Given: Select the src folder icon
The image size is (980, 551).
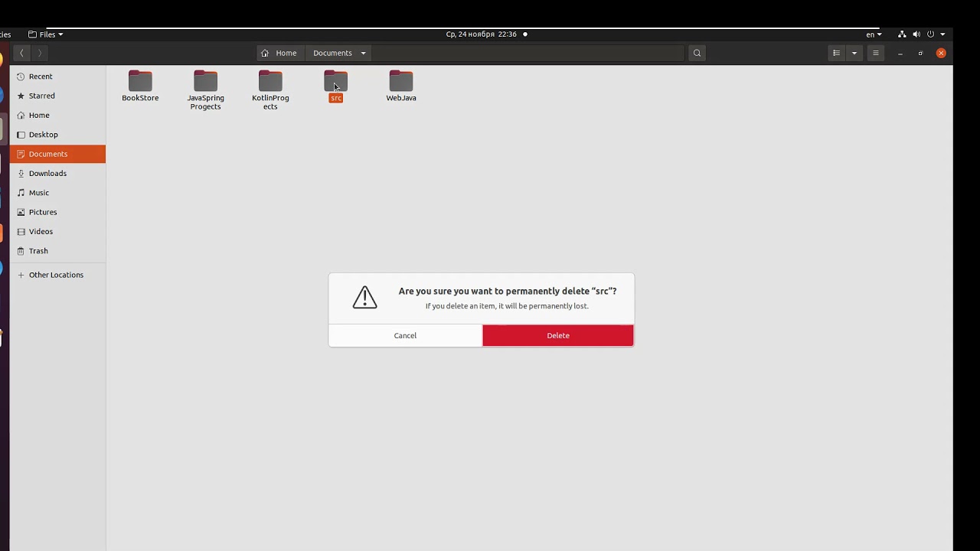Looking at the screenshot, I should coord(335,80).
